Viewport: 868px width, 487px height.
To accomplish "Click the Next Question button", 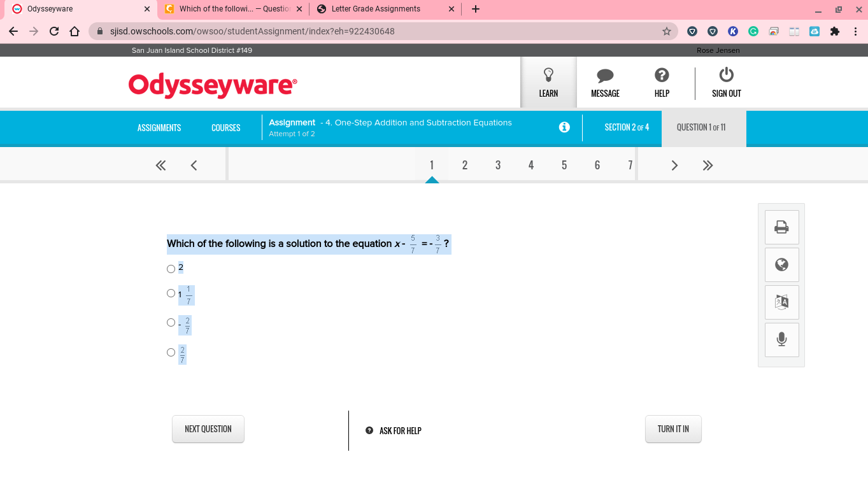I will click(x=208, y=429).
